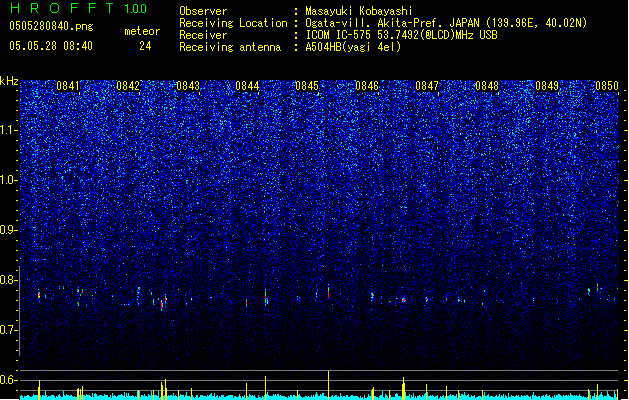Click the 0841 time marker
Screen dimensions: 629x400
point(68,86)
